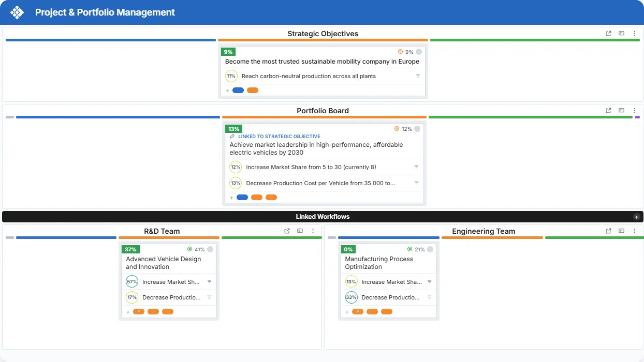
Task: Open 'Decrease Production Cost per Vehicle from 35 000' outcome
Action: [321, 183]
